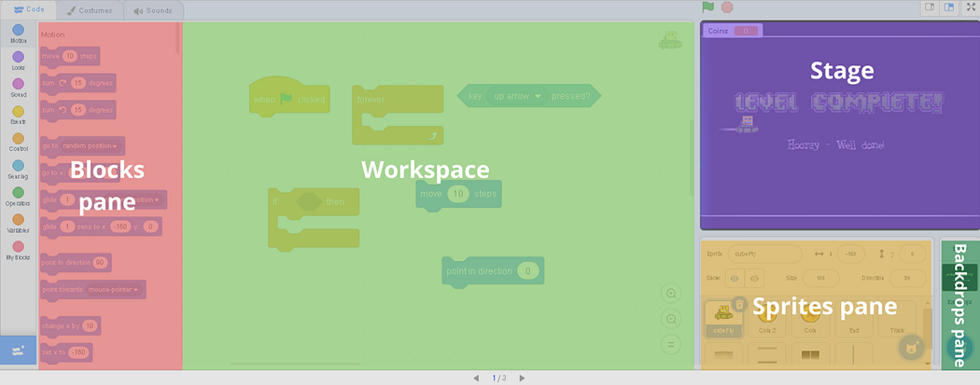Viewport: 980px width, 385px height.
Task: Click the workspace point in direction 0 block
Action: pos(493,272)
